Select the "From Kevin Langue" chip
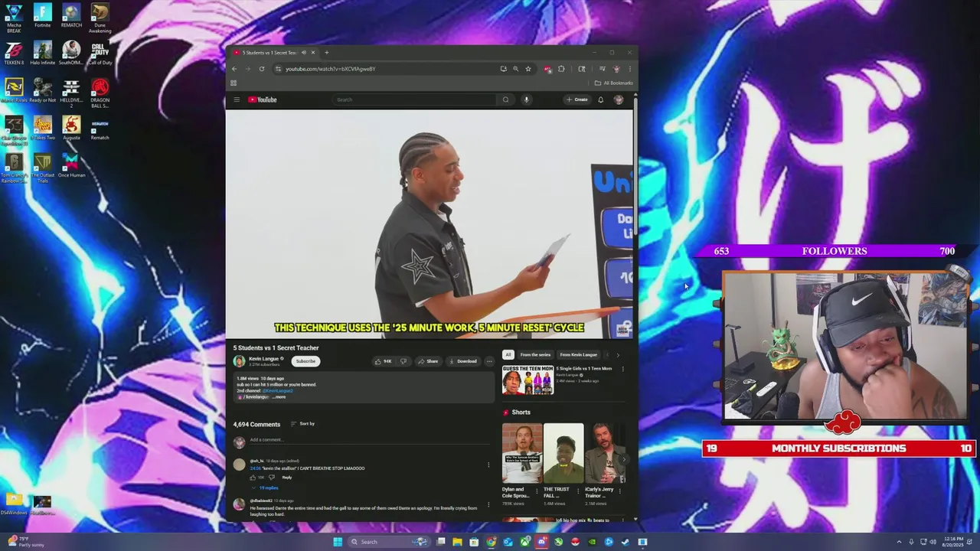The image size is (980, 551). click(x=578, y=355)
